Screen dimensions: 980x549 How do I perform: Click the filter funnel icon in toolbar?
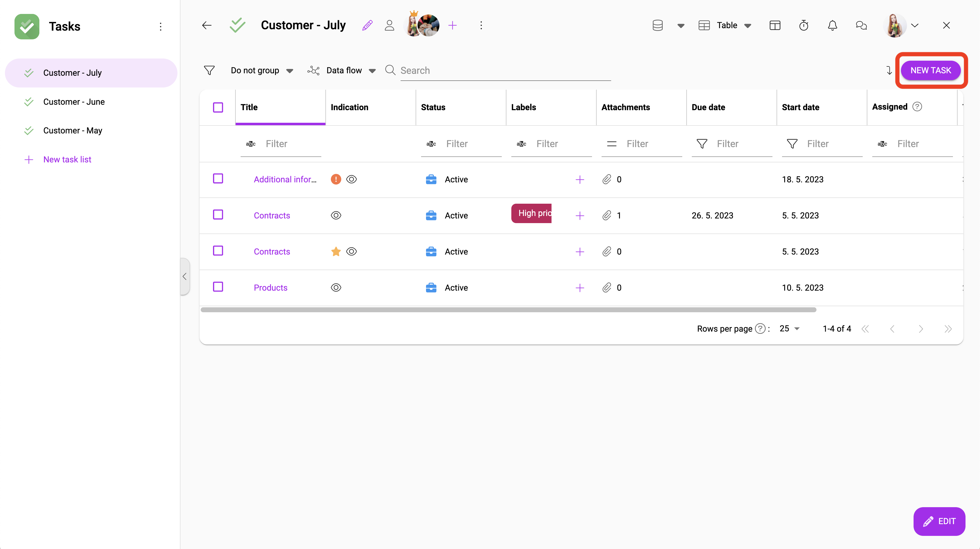pyautogui.click(x=209, y=70)
